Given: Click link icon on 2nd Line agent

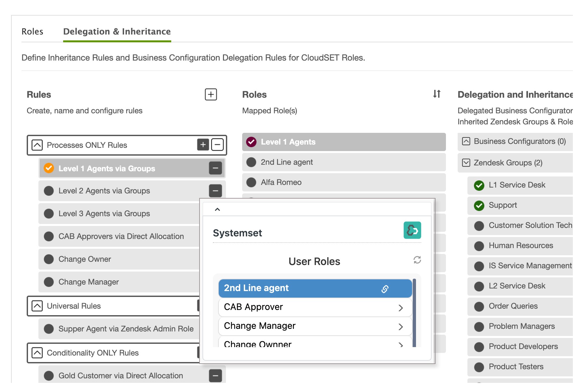Looking at the screenshot, I should point(385,289).
